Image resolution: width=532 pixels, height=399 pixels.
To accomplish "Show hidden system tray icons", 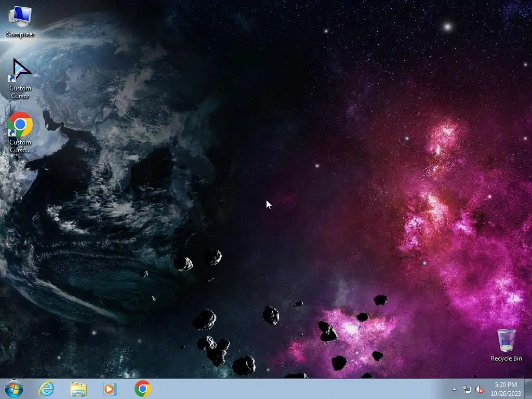I will (454, 389).
